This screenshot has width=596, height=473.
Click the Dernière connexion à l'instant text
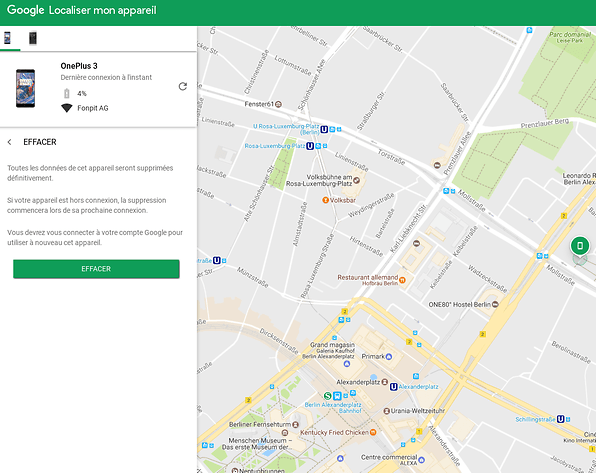106,77
